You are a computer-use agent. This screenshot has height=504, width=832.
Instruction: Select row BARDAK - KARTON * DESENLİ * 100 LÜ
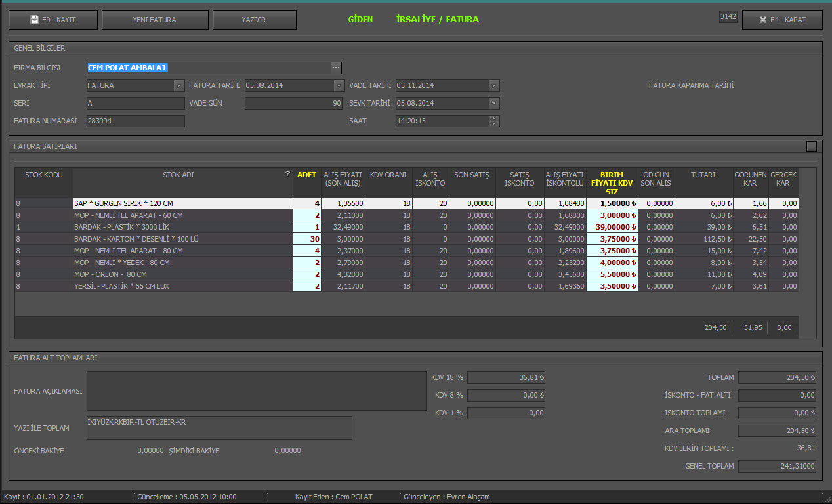tap(407, 239)
